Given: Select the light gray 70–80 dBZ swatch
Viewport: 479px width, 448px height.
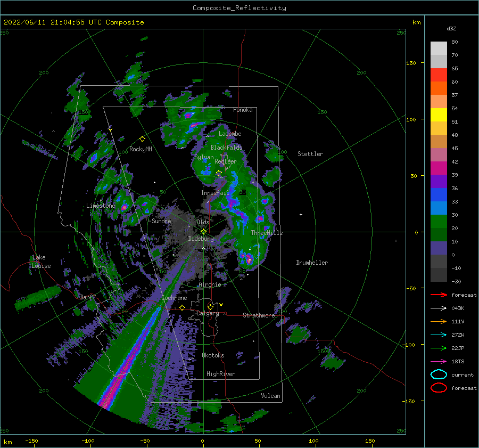Looking at the screenshot, I should [439, 48].
